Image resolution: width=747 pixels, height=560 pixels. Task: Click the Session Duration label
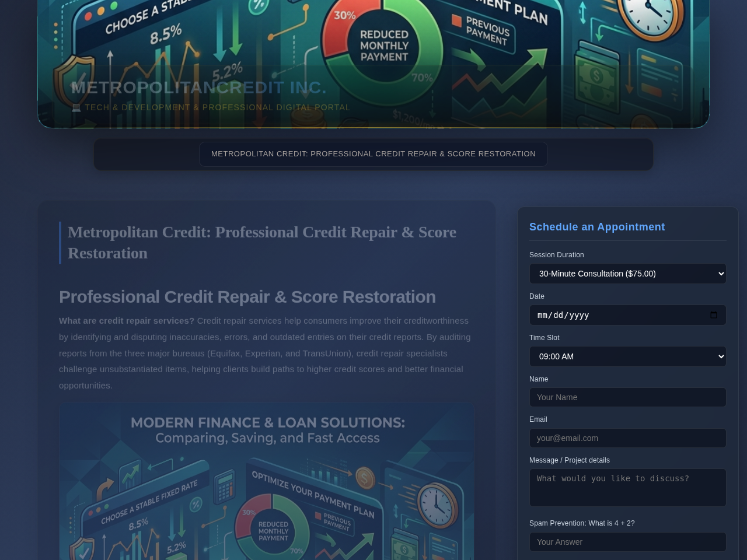[557, 255]
